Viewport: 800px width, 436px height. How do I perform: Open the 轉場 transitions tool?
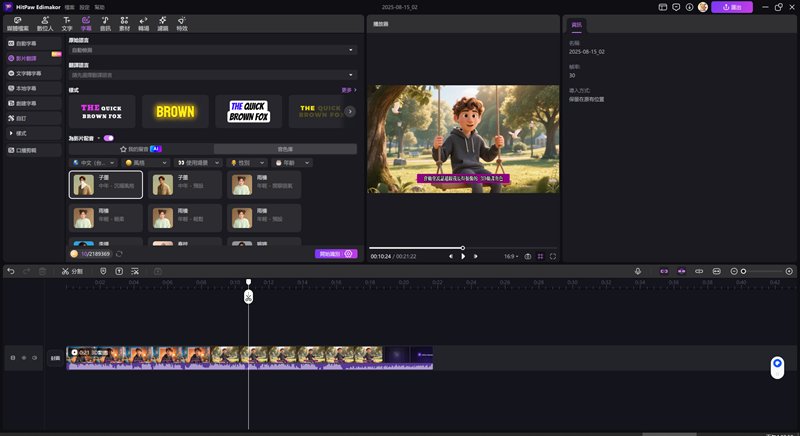coord(144,23)
